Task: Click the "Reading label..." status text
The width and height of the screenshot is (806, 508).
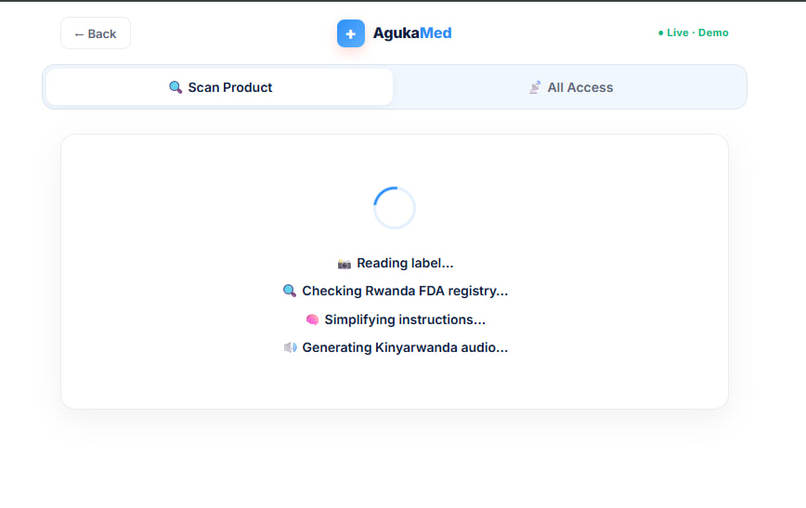Action: click(x=405, y=263)
